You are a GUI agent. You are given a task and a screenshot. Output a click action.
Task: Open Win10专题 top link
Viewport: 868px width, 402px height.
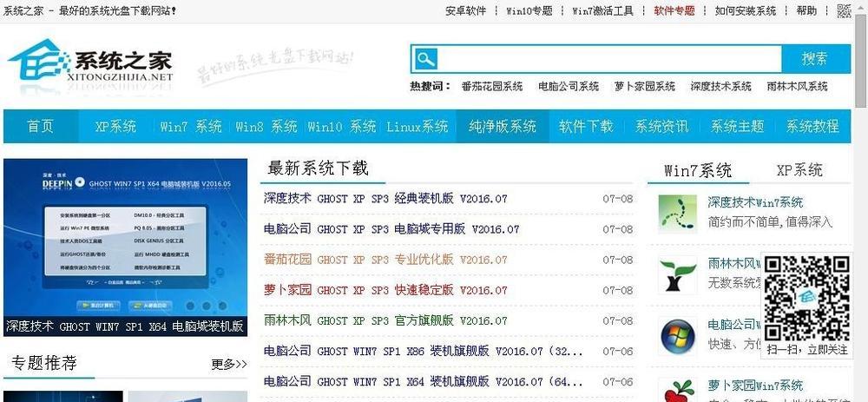tap(529, 10)
